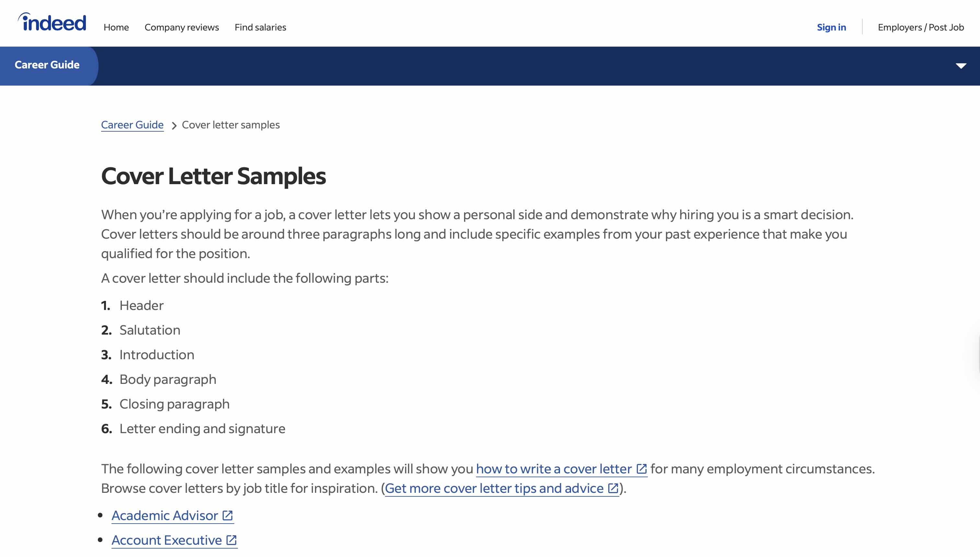Follow the Career Guide breadcrumb link
This screenshot has height=557, width=980.
(132, 125)
